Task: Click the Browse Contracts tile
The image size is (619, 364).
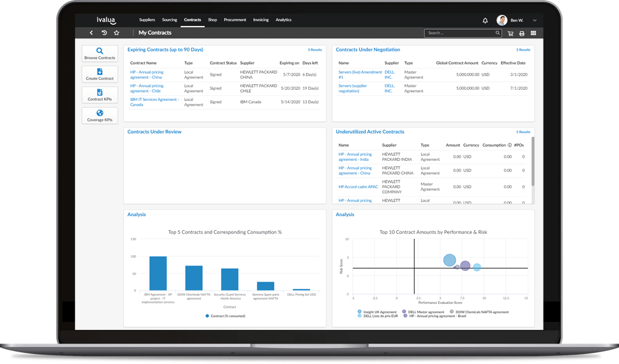Action: tap(100, 54)
